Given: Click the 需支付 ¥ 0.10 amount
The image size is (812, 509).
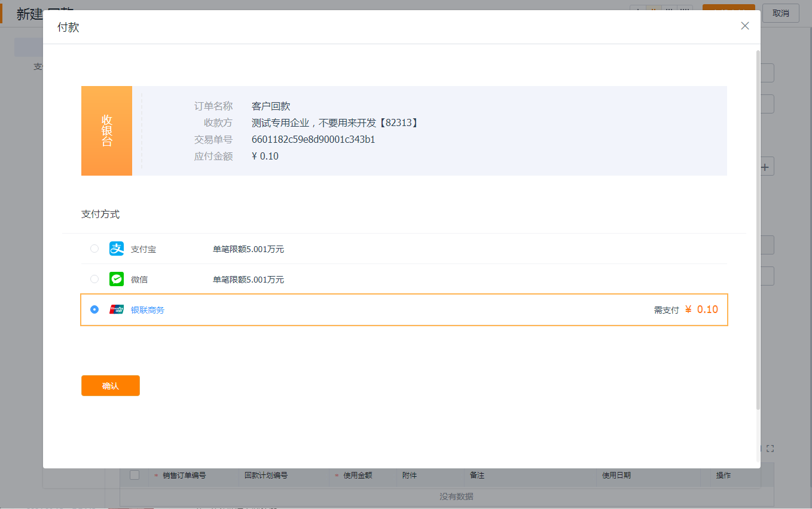Looking at the screenshot, I should (x=686, y=309).
